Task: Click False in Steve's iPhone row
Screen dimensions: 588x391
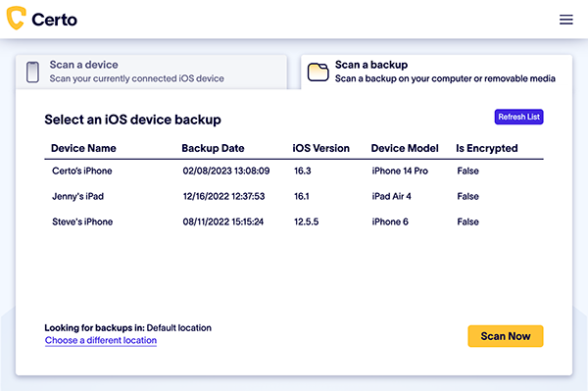Action: coord(468,221)
